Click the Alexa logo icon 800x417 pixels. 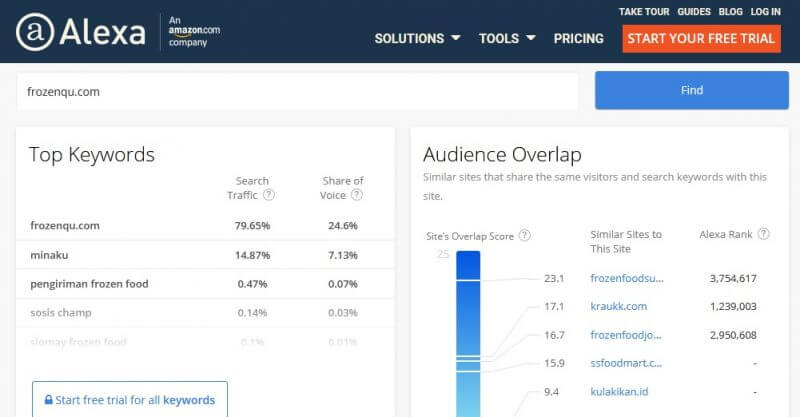click(x=35, y=32)
